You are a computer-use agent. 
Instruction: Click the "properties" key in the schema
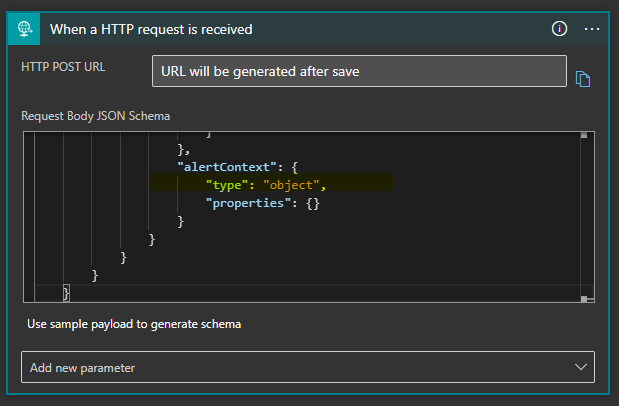pos(248,203)
